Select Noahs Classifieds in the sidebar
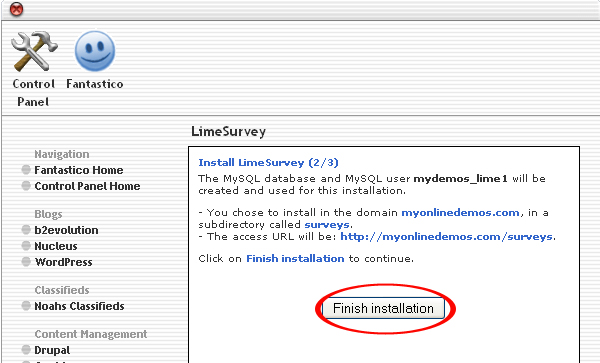The height and width of the screenshot is (363, 600). (x=79, y=306)
